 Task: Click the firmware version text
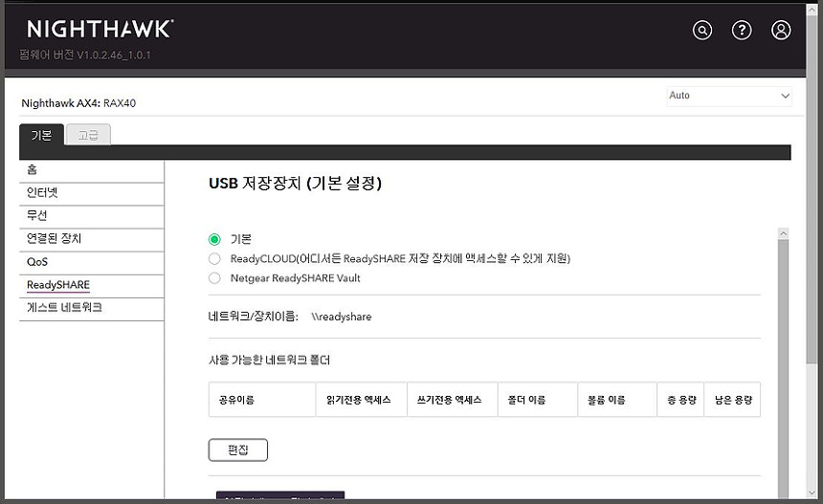pyautogui.click(x=85, y=55)
